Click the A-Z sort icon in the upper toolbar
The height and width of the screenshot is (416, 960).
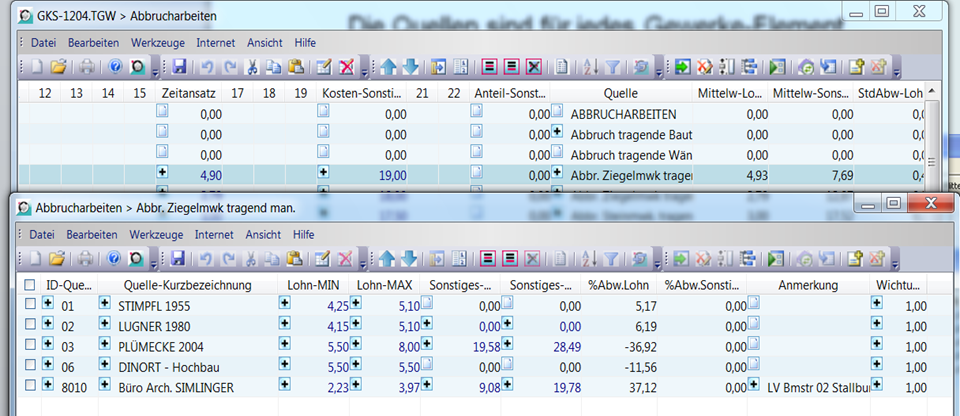(590, 67)
